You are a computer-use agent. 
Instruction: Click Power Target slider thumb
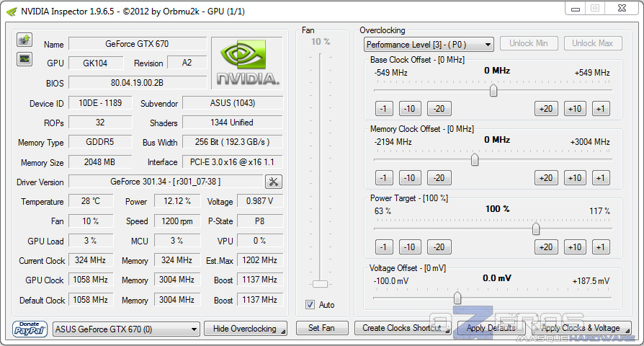536,229
